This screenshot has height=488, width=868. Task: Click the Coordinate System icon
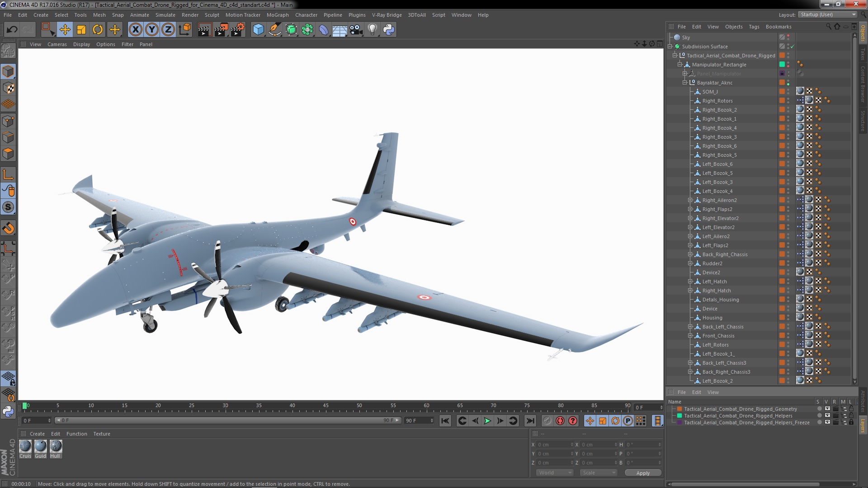185,30
